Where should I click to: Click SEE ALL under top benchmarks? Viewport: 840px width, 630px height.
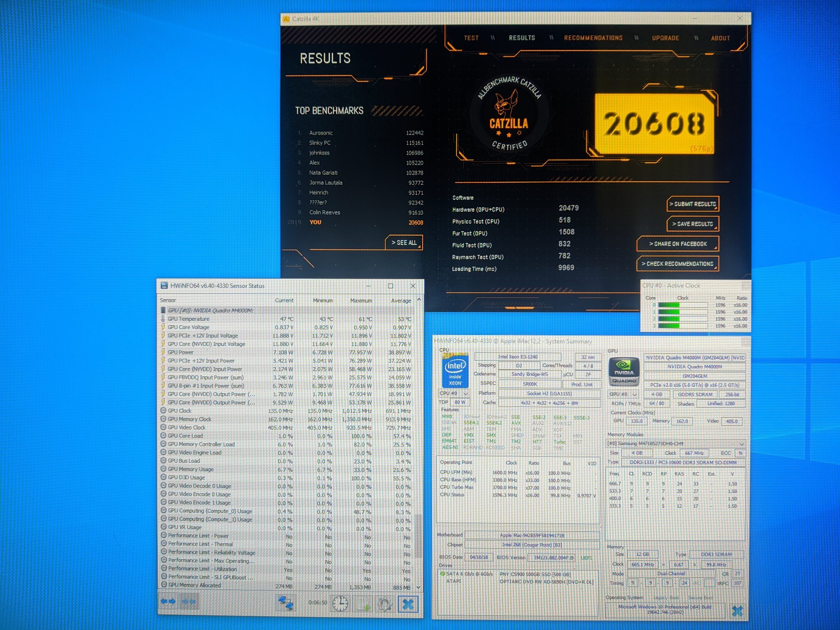[x=404, y=243]
